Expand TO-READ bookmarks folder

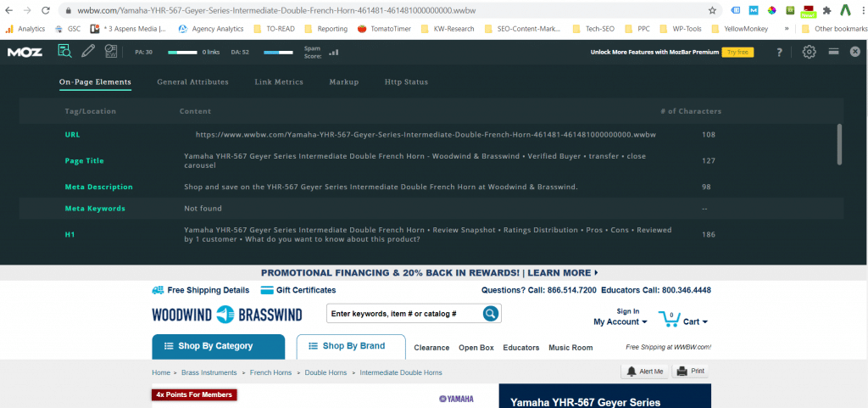point(274,29)
